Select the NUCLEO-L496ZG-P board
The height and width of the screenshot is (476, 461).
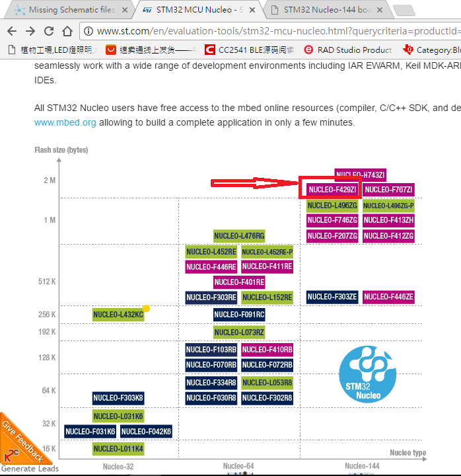point(388,206)
